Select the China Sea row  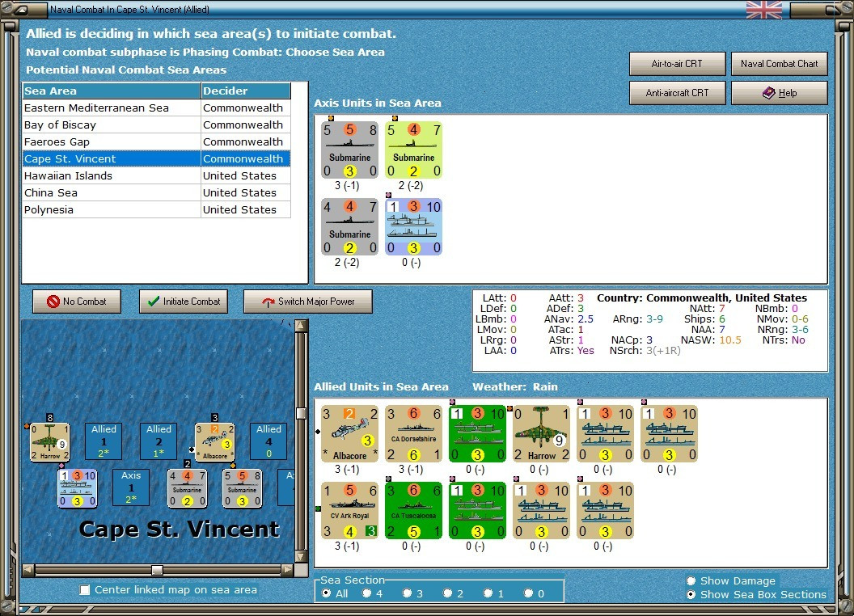tap(156, 193)
